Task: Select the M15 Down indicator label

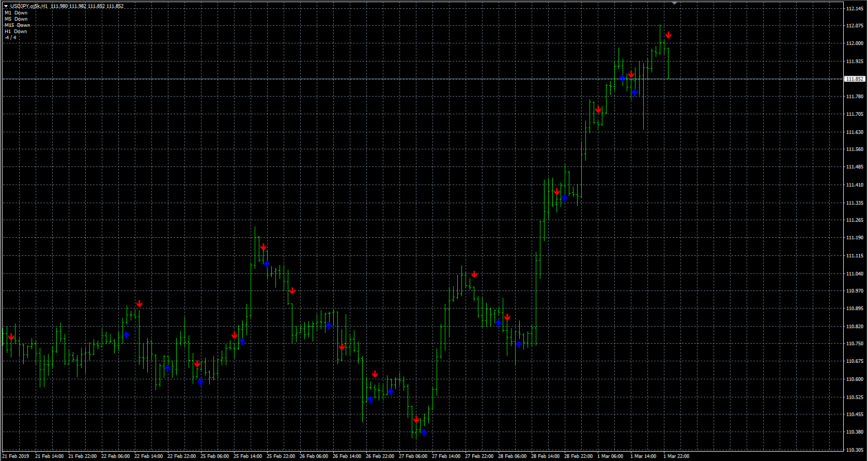Action: coord(17,25)
